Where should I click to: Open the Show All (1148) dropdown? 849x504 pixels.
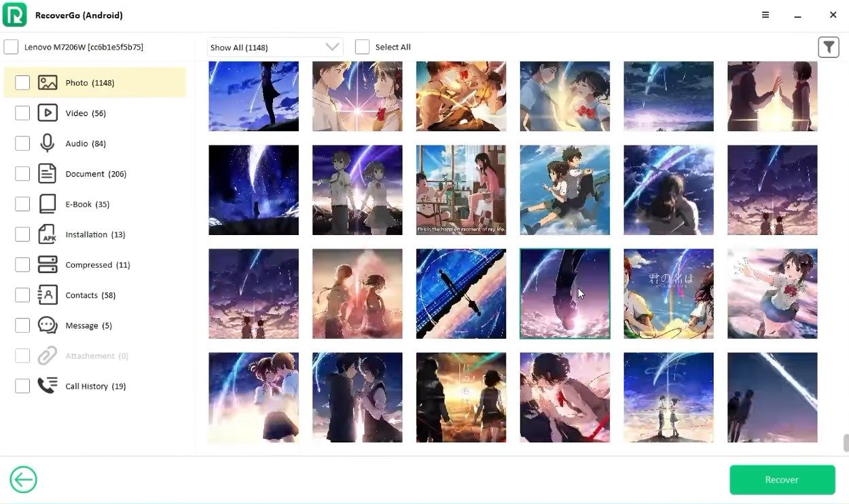point(275,47)
